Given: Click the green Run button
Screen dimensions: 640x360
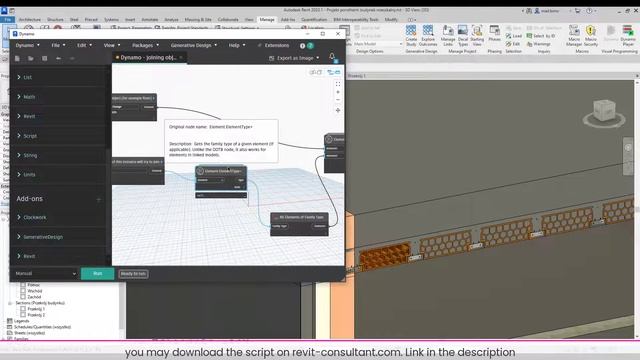Looking at the screenshot, I should (98, 273).
